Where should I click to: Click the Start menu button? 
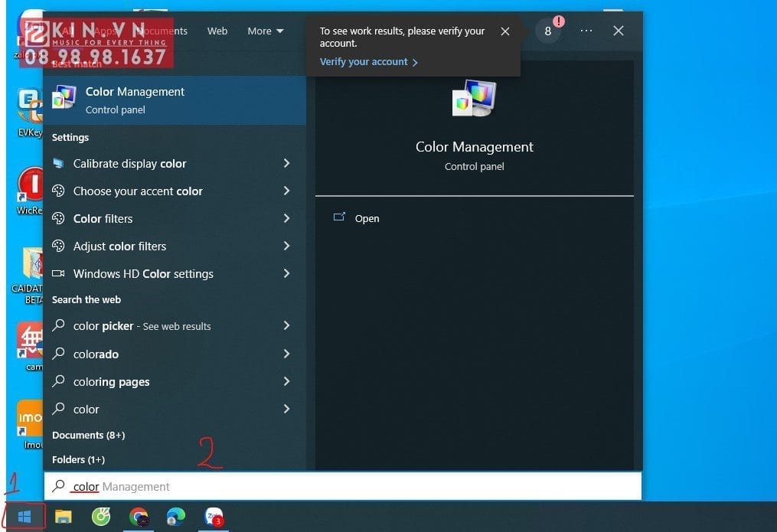pyautogui.click(x=23, y=516)
